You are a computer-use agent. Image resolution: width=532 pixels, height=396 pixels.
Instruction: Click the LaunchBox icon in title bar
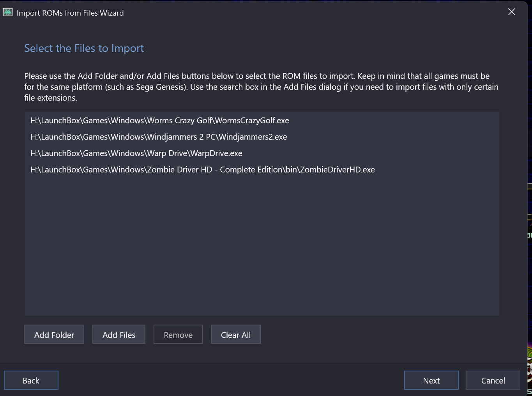[x=8, y=12]
